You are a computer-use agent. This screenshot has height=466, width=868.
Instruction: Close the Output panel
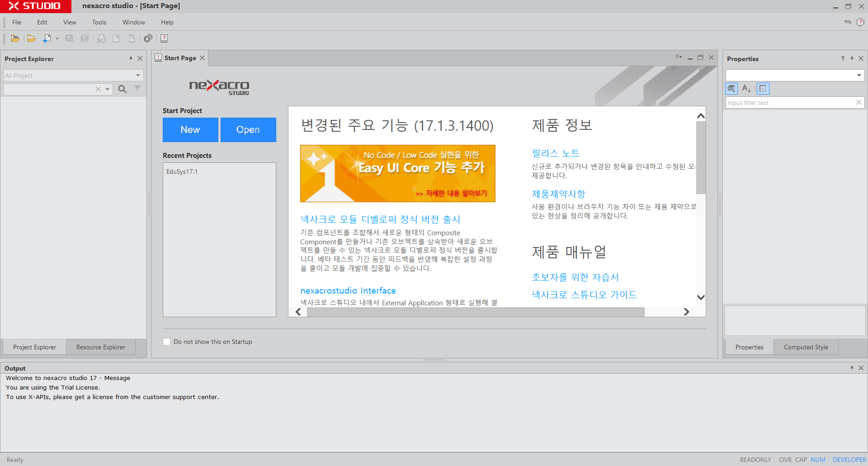861,368
